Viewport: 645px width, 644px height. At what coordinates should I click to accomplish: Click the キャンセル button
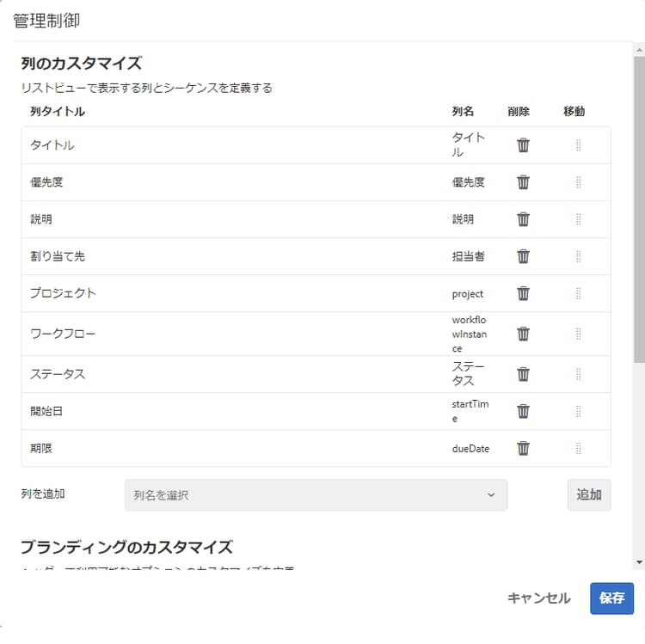click(538, 598)
